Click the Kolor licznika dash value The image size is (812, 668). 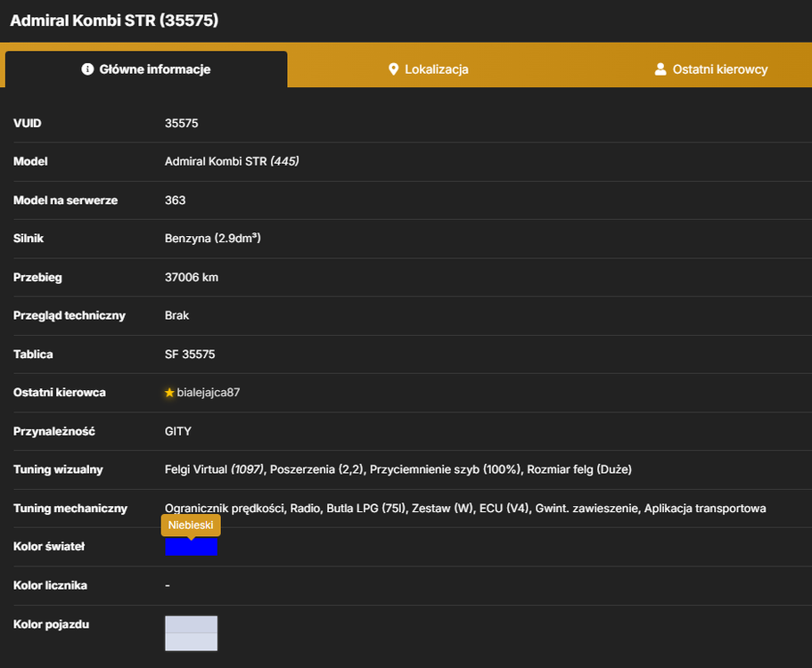(168, 586)
